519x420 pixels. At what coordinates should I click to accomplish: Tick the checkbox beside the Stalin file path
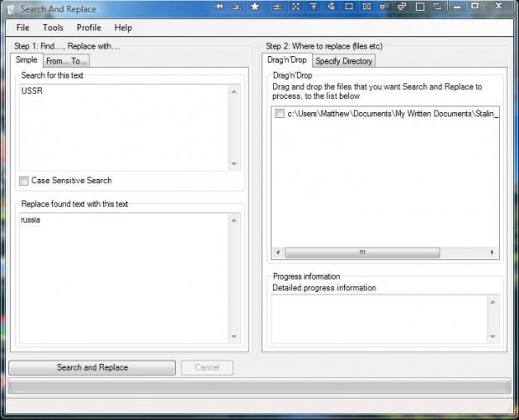click(280, 114)
